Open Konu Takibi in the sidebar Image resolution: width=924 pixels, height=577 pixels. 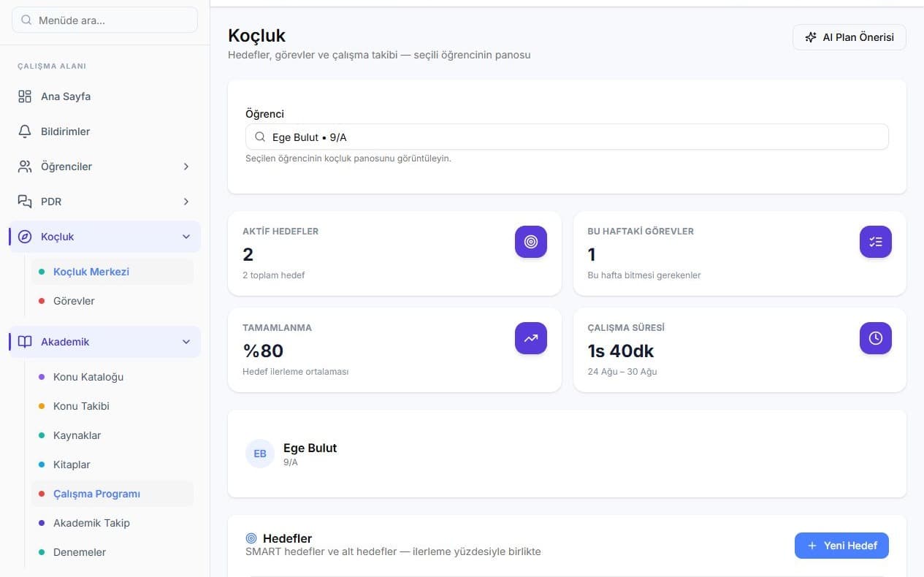pyautogui.click(x=112, y=406)
